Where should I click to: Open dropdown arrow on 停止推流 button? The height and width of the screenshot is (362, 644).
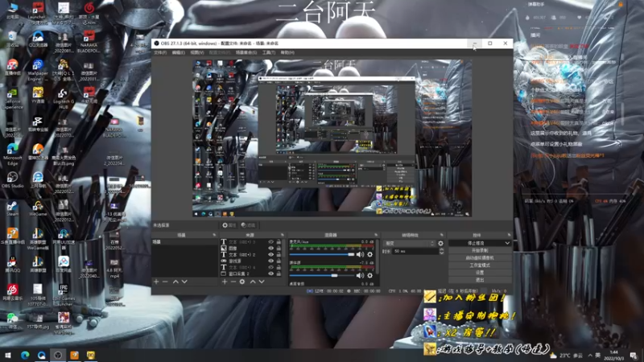click(x=507, y=243)
